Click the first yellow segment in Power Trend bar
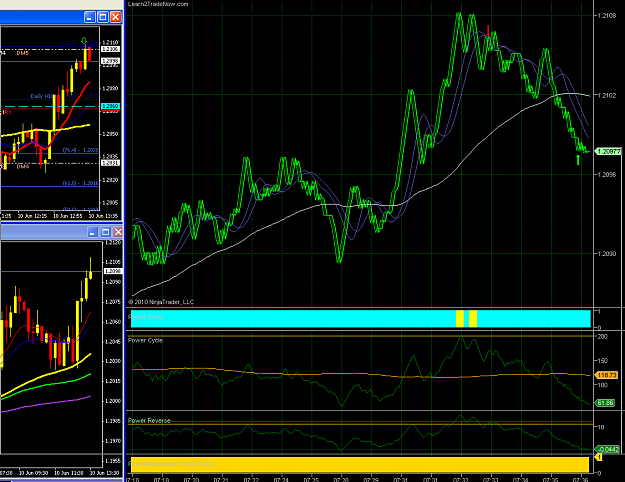Viewport: 625px width, 482px height. 460,319
